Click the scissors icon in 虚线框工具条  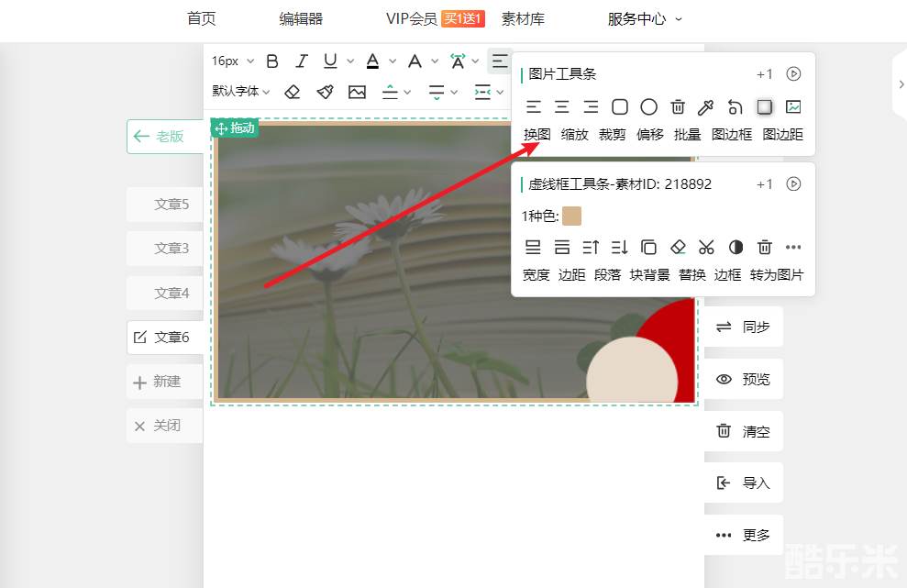pos(706,247)
